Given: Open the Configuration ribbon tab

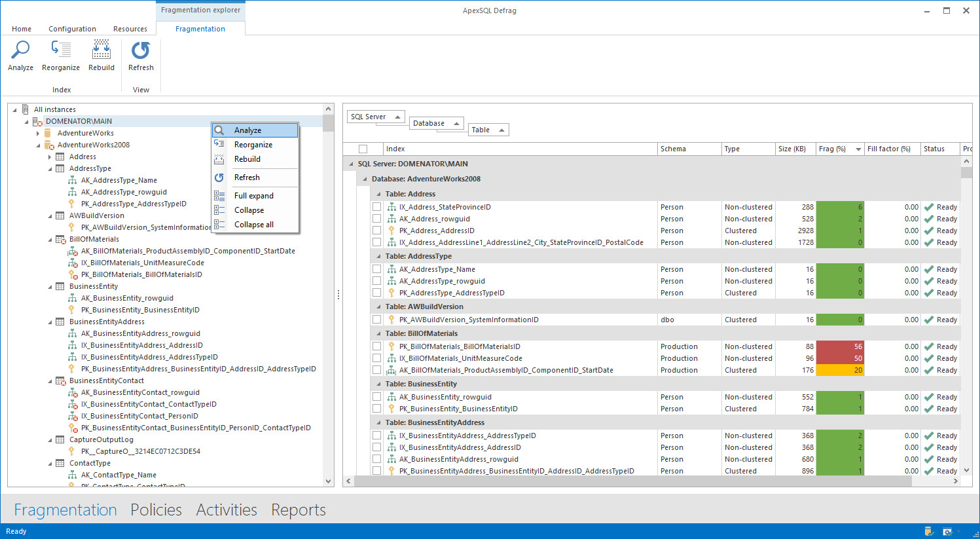Looking at the screenshot, I should click(x=72, y=29).
